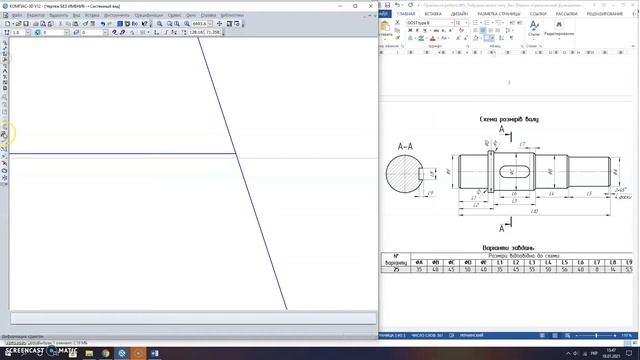Open Файл menu in KOMPAS

click(x=17, y=16)
